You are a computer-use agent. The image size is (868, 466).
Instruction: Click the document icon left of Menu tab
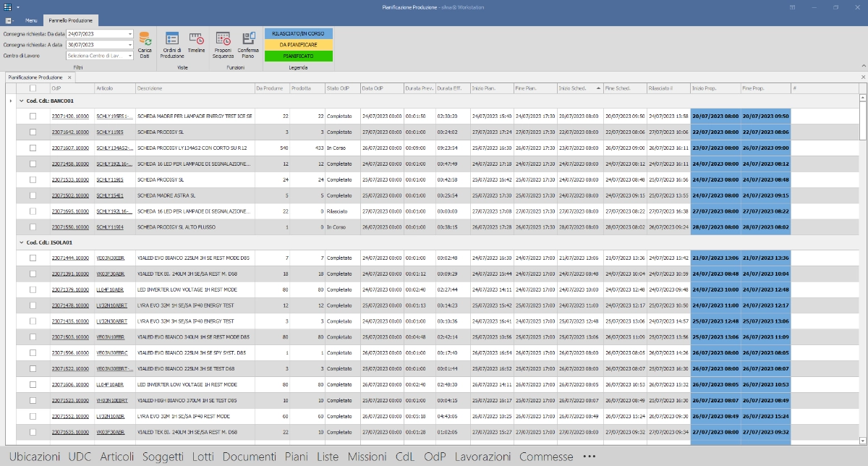pos(9,20)
